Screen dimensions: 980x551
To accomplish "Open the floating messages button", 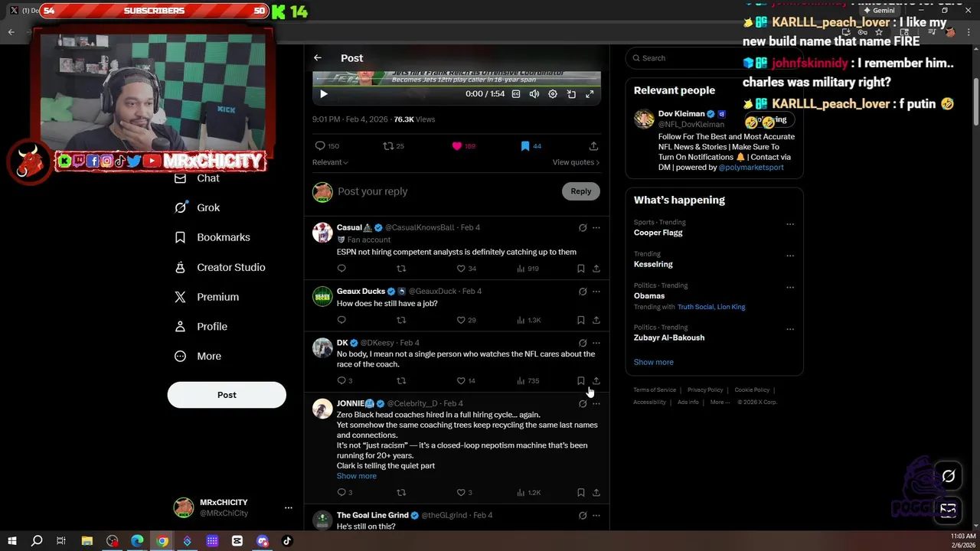I will [949, 510].
